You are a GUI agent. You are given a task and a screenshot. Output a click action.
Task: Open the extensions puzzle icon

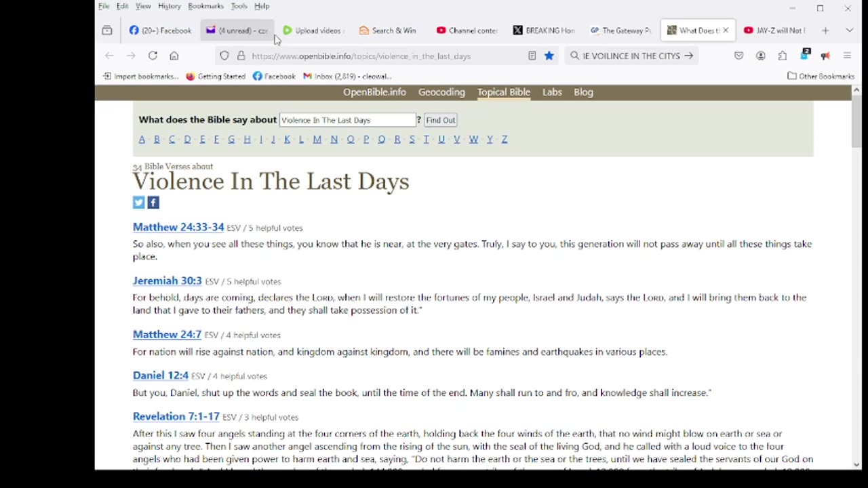point(783,56)
